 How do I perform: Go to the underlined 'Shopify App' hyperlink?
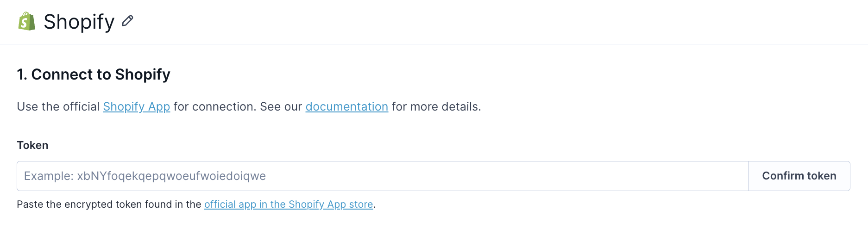coord(137,106)
